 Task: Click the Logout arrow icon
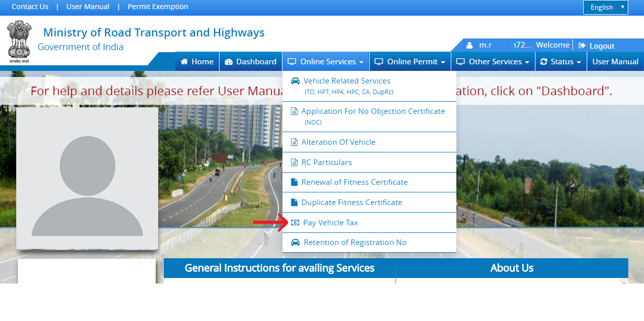pyautogui.click(x=582, y=46)
